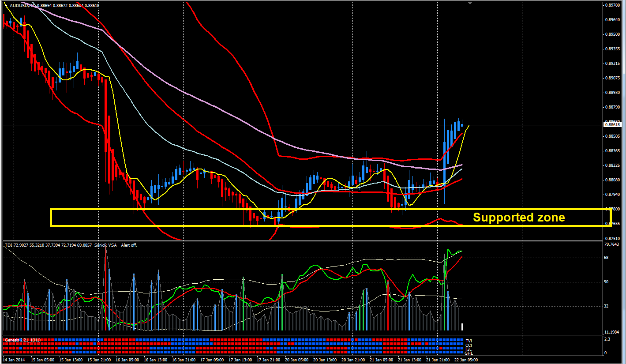Select the AUDUSD,H1 chart title text
The height and width of the screenshot is (364, 626).
[x=22, y=6]
